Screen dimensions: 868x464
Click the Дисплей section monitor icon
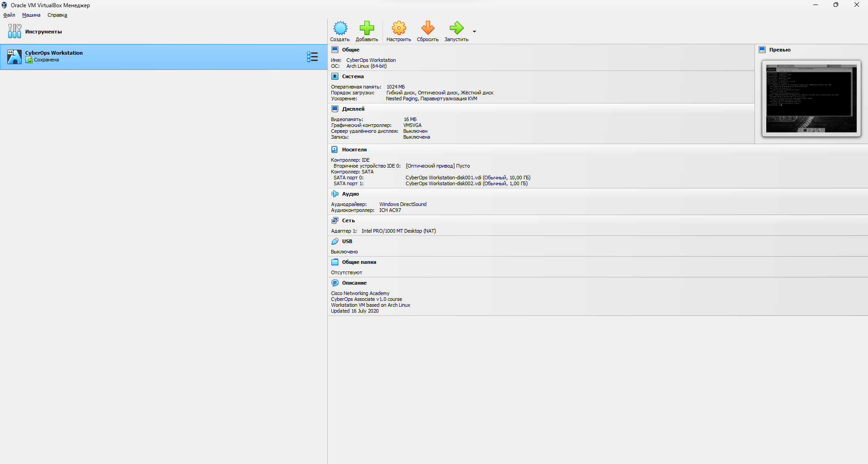(x=335, y=109)
